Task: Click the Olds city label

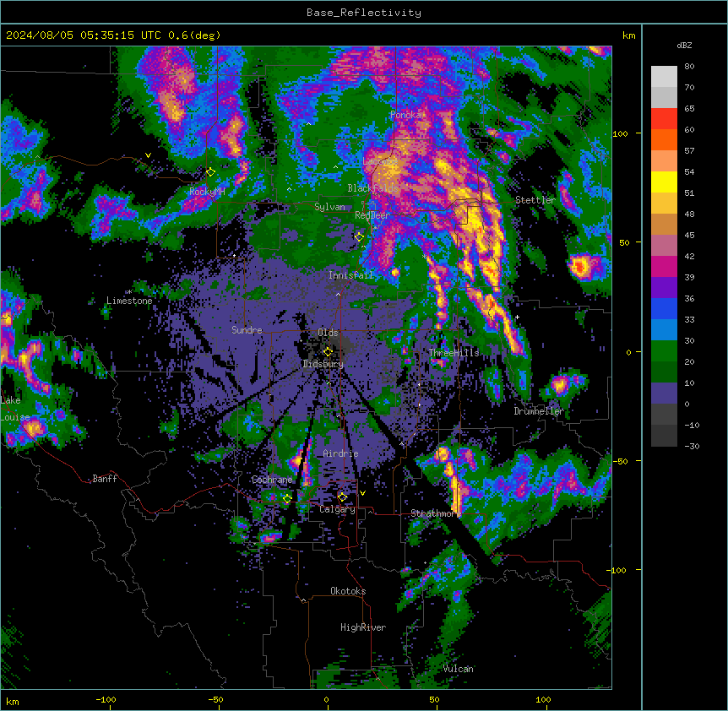Action: click(x=328, y=333)
